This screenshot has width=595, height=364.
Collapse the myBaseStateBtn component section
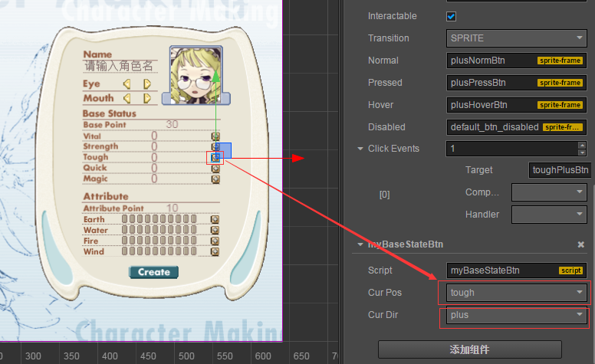[360, 244]
